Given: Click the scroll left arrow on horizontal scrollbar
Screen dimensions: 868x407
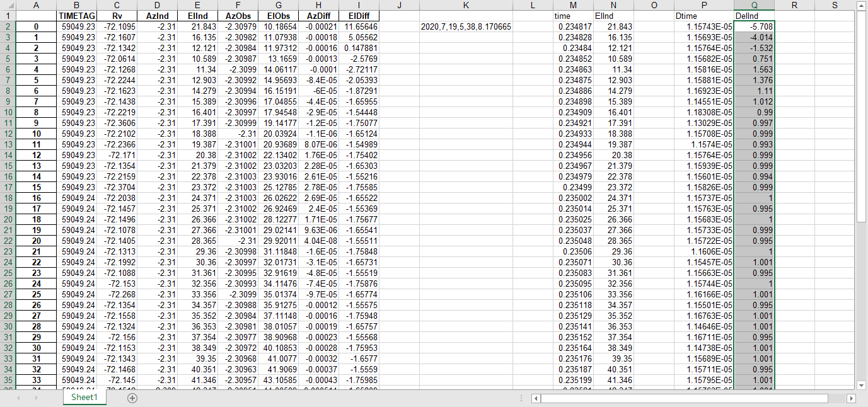Looking at the screenshot, I should point(537,398).
